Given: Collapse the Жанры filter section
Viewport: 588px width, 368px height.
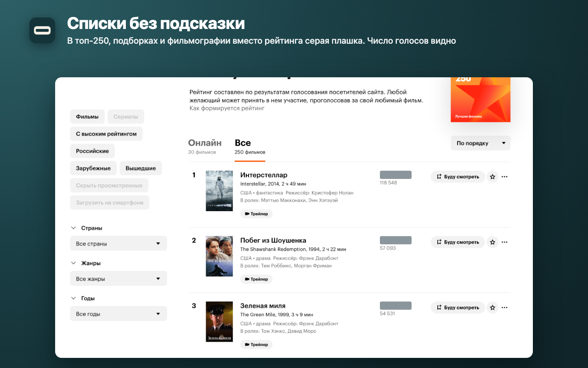Looking at the screenshot, I should coord(85,263).
